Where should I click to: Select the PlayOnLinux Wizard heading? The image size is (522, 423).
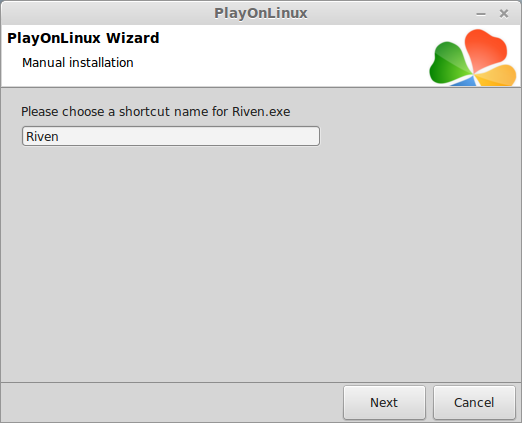pos(83,38)
